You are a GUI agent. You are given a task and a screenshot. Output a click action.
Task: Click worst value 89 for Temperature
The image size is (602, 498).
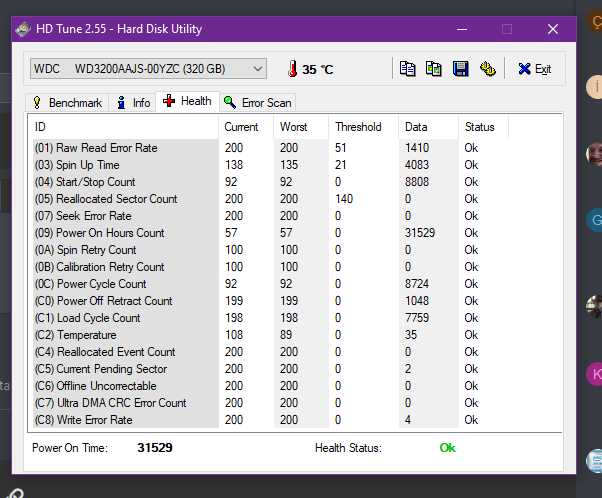[286, 335]
